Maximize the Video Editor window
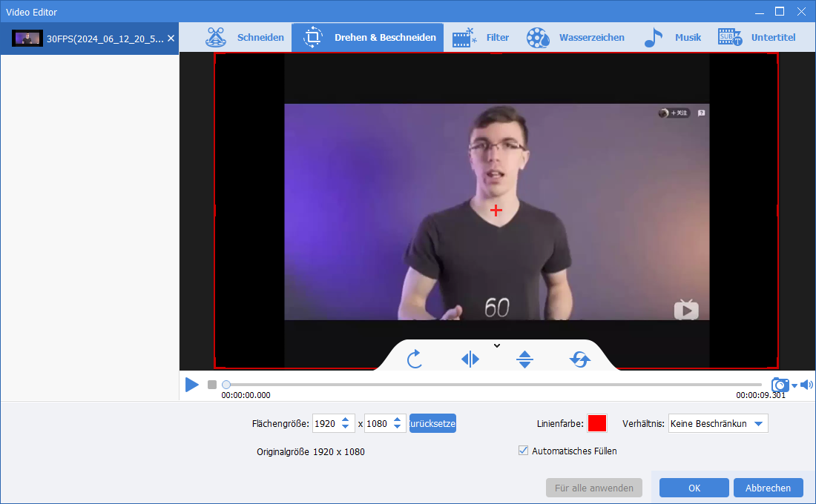Viewport: 816px width, 504px height. [780, 11]
